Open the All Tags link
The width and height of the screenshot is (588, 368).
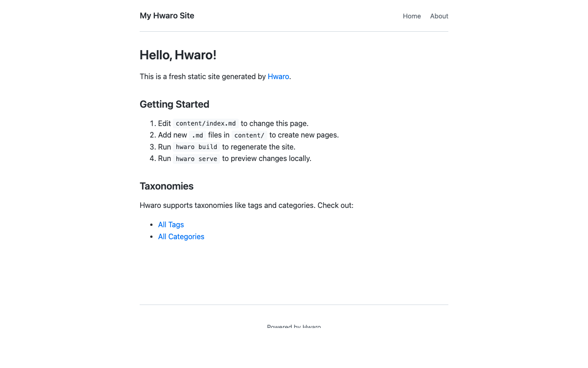171,224
